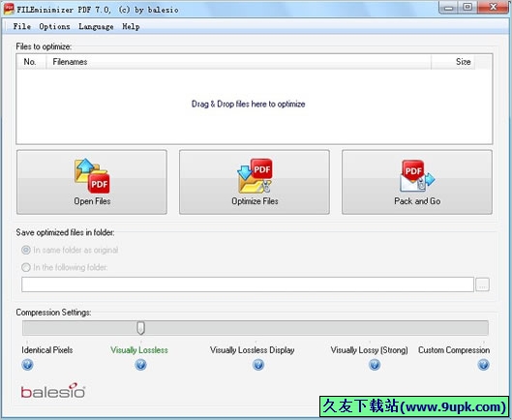The image size is (512, 420).
Task: Open the Options menu
Action: coord(54,26)
